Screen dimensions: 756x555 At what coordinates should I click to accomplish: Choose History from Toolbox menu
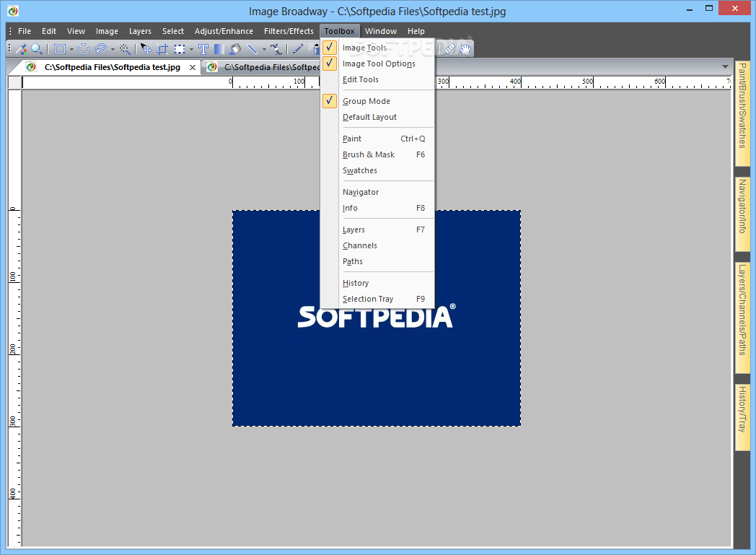(377, 284)
